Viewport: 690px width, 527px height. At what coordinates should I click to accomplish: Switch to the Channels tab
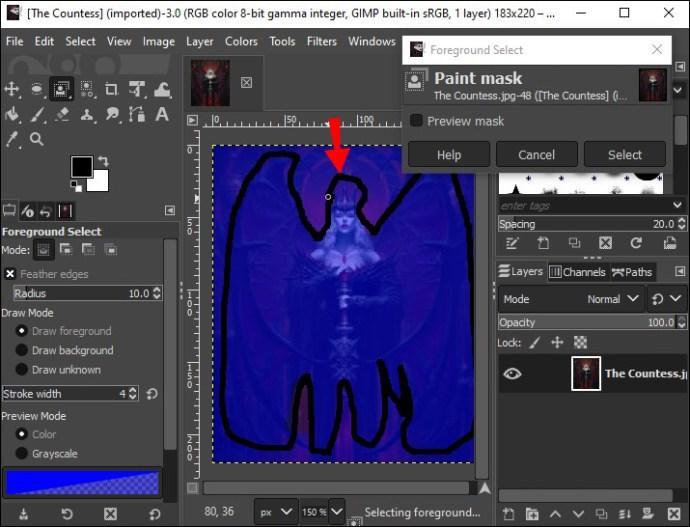click(577, 272)
